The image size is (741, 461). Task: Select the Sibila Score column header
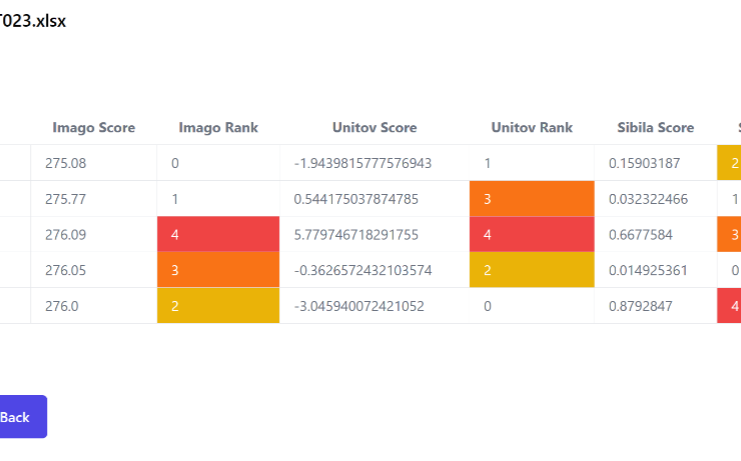655,128
